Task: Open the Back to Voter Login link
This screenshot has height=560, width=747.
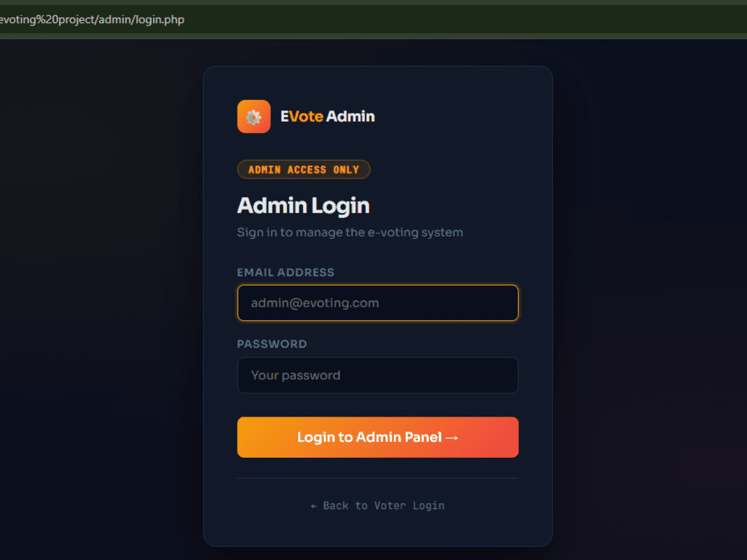Action: 377,505
